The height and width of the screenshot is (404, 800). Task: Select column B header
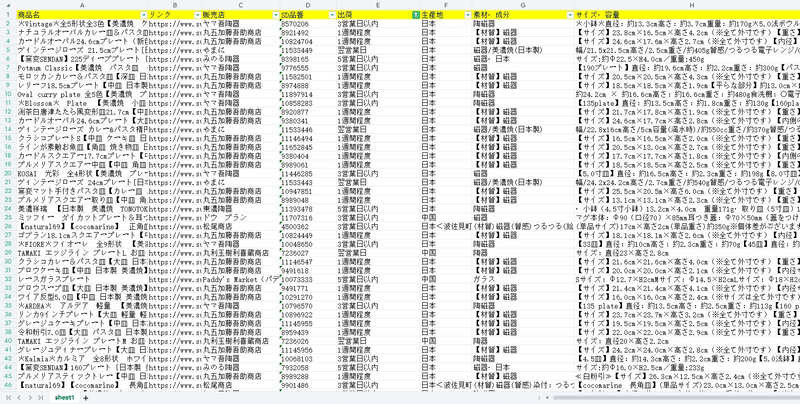point(175,5)
